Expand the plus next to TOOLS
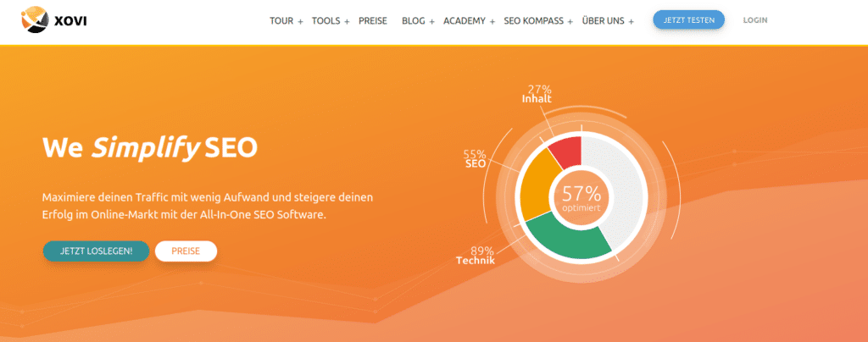 tap(347, 21)
